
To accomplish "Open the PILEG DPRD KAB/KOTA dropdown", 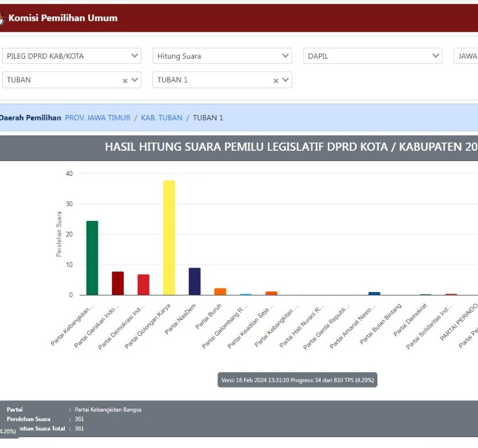I will pos(72,56).
